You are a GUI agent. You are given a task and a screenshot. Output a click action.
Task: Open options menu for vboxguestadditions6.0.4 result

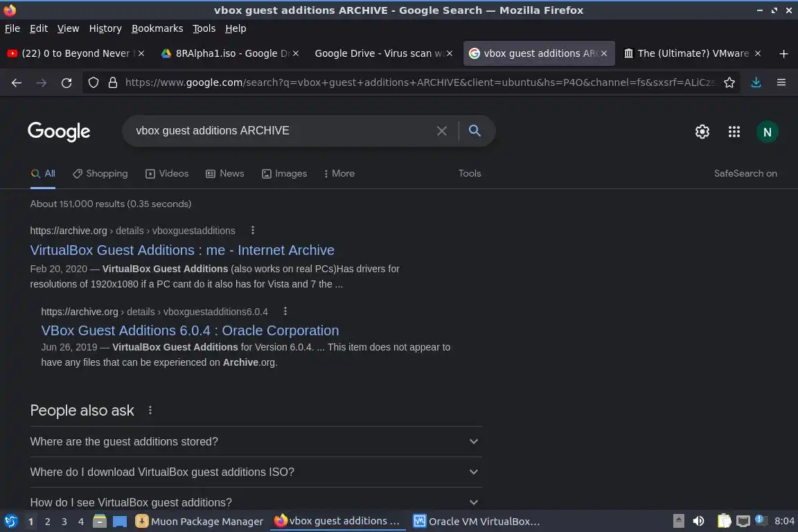pos(285,311)
